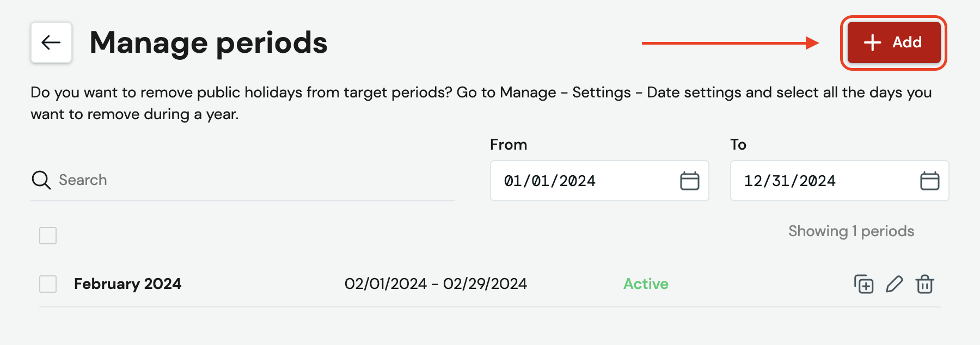Open the To date calendar picker
This screenshot has height=345, width=980.
pos(929,181)
